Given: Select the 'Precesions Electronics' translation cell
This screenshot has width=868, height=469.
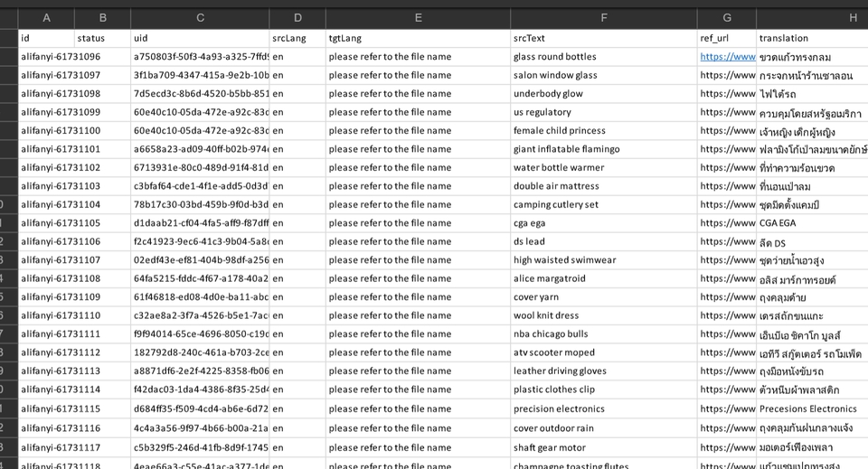Looking at the screenshot, I should [x=812, y=408].
